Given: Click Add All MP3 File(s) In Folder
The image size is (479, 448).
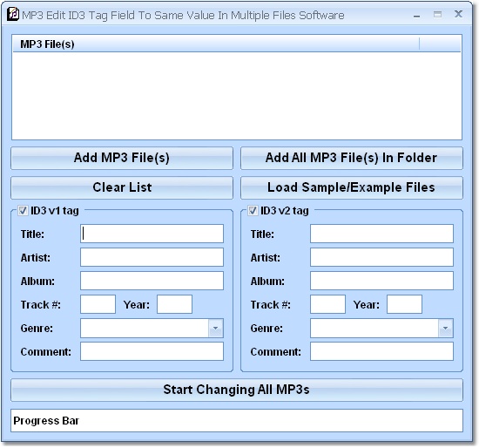Looking at the screenshot, I should click(x=352, y=158).
